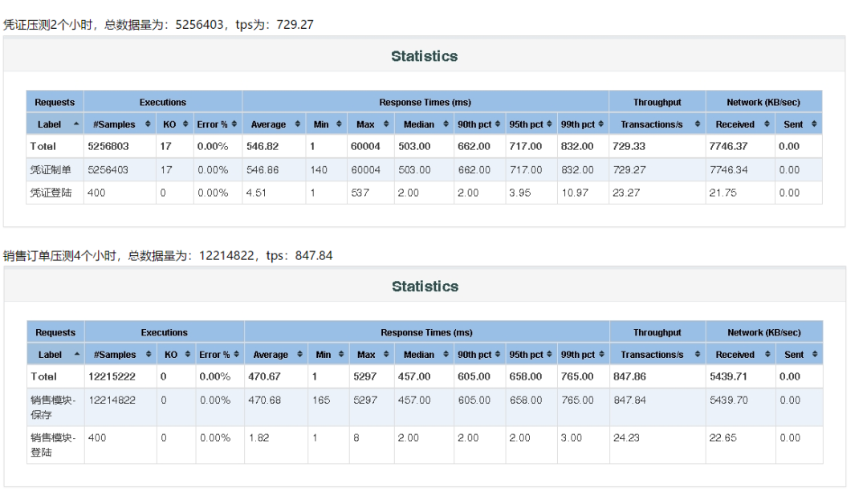Image resolution: width=867 pixels, height=504 pixels.
Task: Sort the 销售模块 table by Sent column
Action: coord(800,355)
